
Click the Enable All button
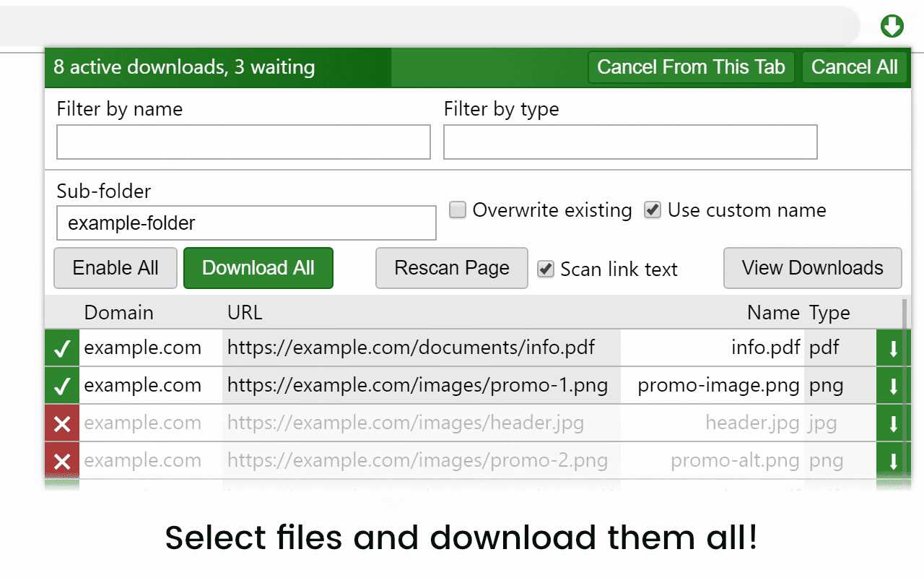click(x=115, y=268)
